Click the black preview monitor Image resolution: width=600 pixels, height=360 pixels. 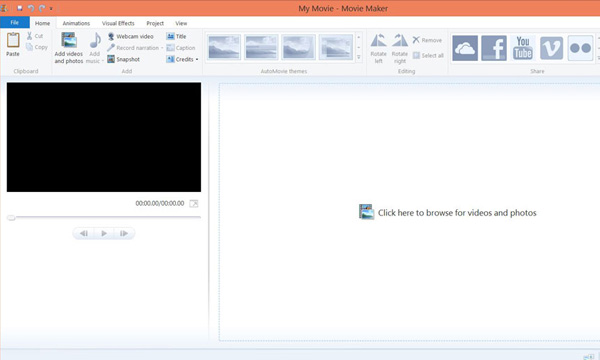(x=104, y=137)
